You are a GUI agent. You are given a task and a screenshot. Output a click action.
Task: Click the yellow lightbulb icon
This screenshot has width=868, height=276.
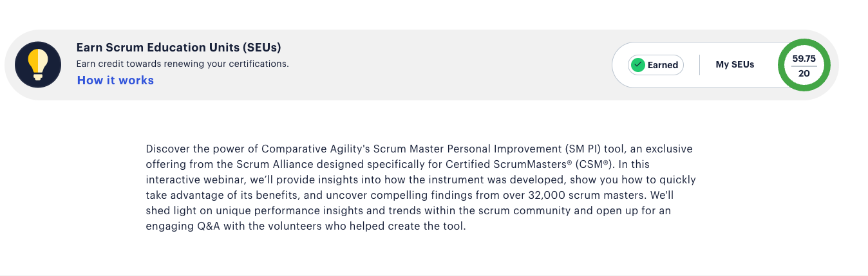38,64
